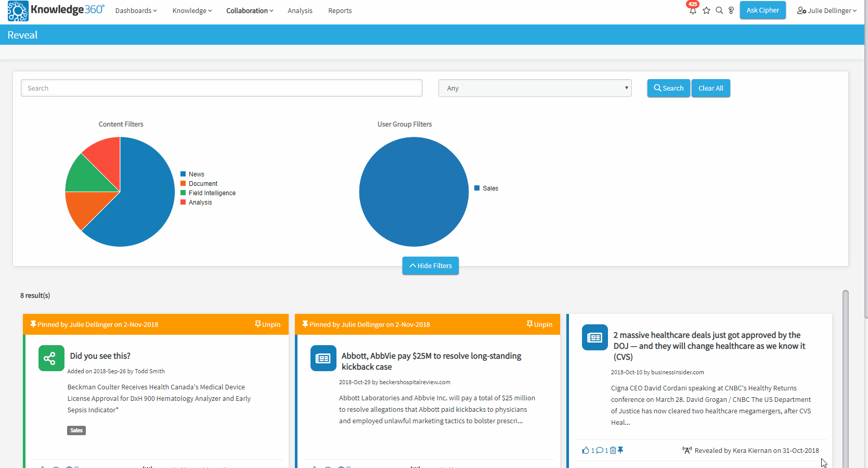Collapse filters with Hide Filters button

tap(431, 265)
